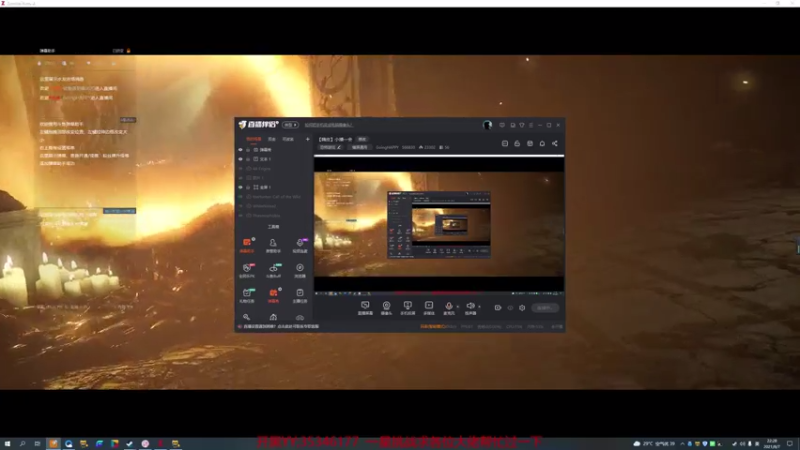The image size is (800, 450).
Task: Open the magnifier tool in the toolbox
Action: coord(246,317)
